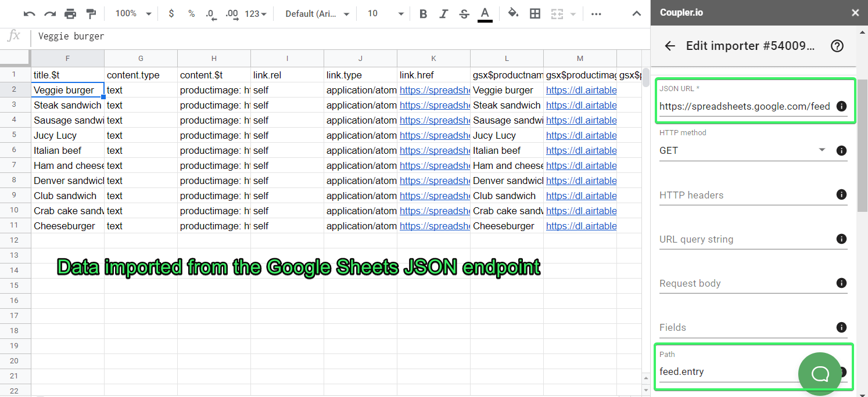868x397 pixels.
Task: Open the chat support bubble
Action: tap(820, 373)
